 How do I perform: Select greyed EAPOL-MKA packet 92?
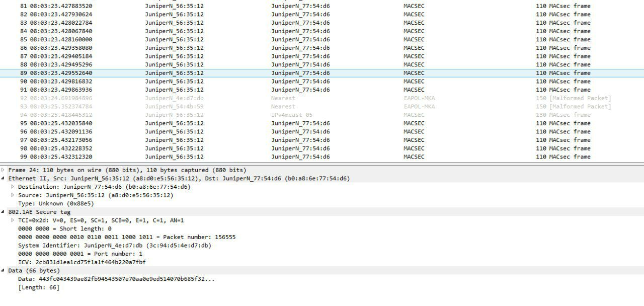(x=322, y=98)
